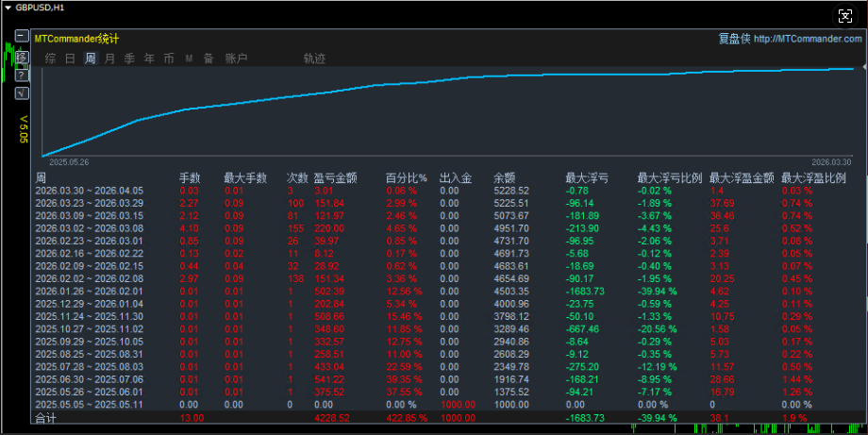Select the 季 quarterly statistics tab

pyautogui.click(x=129, y=59)
